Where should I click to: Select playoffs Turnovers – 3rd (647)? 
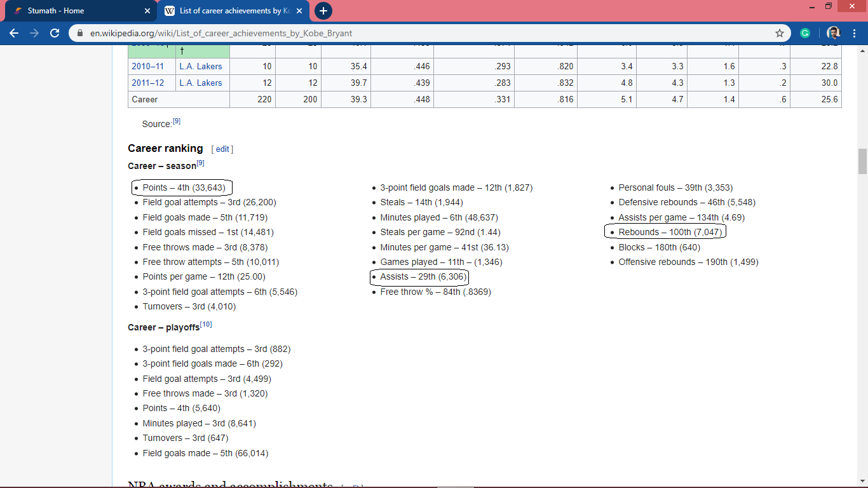tap(186, 438)
